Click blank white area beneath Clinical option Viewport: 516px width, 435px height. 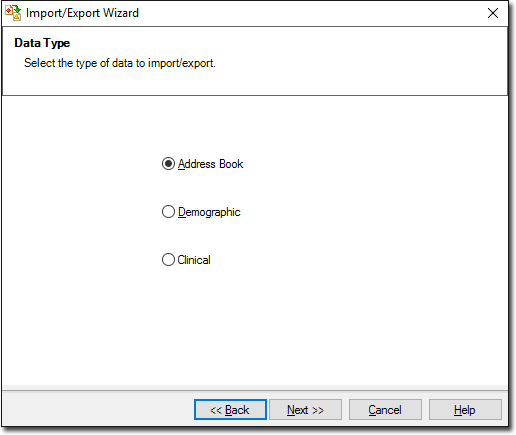[x=253, y=327]
